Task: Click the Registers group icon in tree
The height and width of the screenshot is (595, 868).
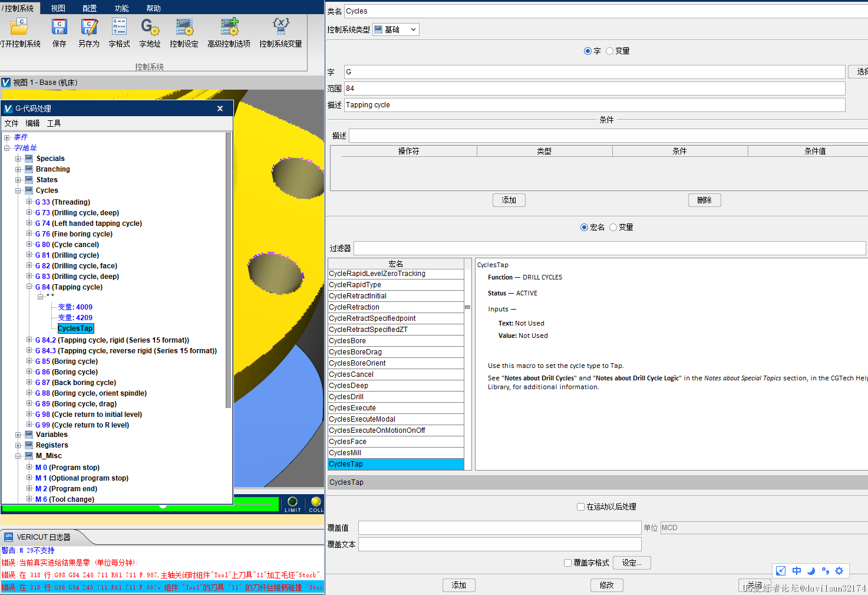Action: [x=29, y=445]
